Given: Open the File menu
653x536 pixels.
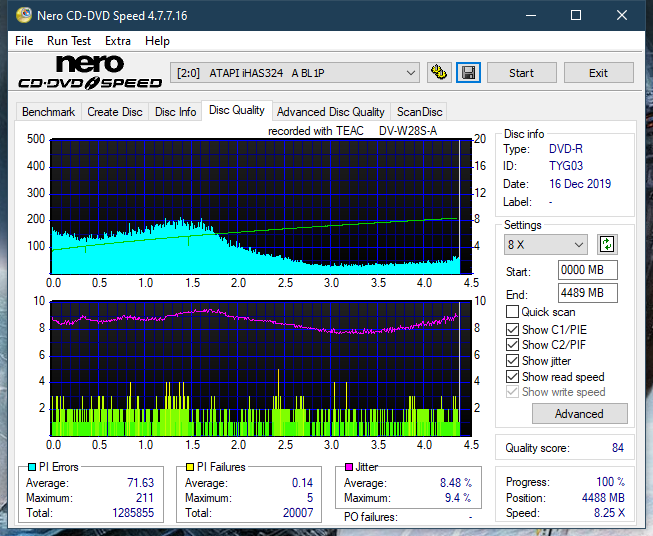Looking at the screenshot, I should (24, 41).
